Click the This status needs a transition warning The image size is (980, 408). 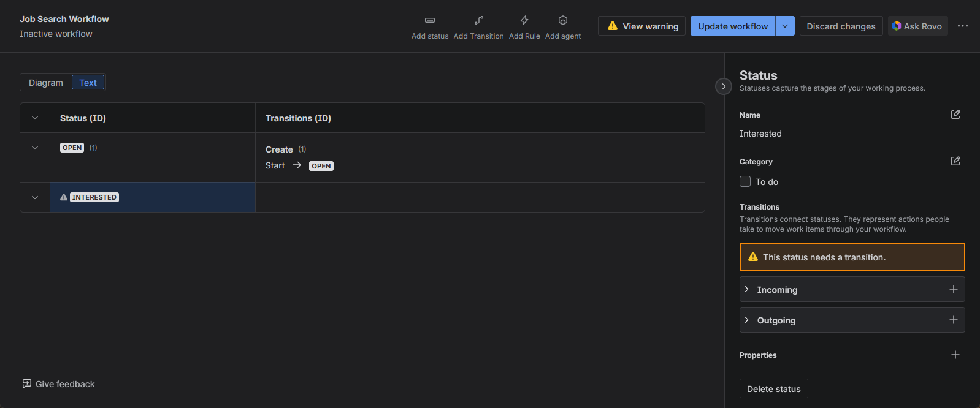(x=852, y=257)
